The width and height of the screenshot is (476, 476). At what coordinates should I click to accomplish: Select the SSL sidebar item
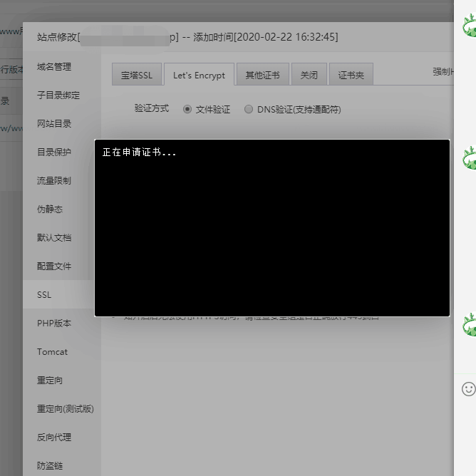click(x=58, y=294)
